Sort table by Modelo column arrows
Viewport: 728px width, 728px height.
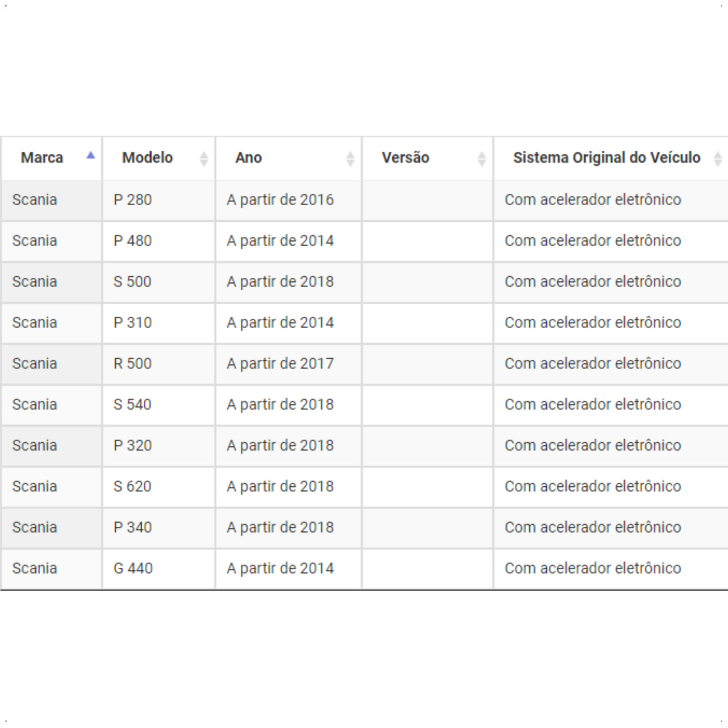pyautogui.click(x=204, y=159)
